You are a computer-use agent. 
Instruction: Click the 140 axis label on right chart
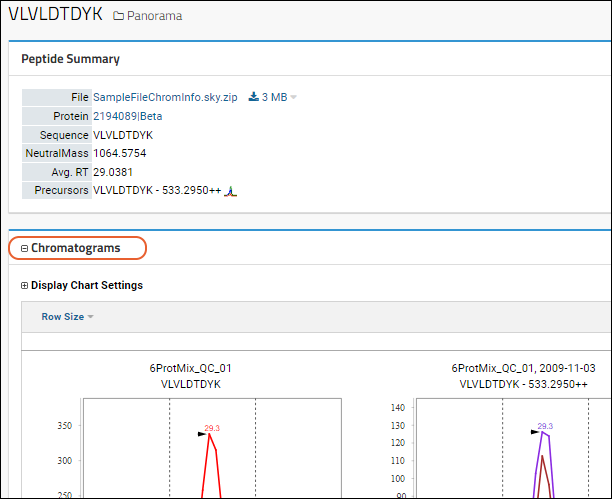tap(398, 408)
